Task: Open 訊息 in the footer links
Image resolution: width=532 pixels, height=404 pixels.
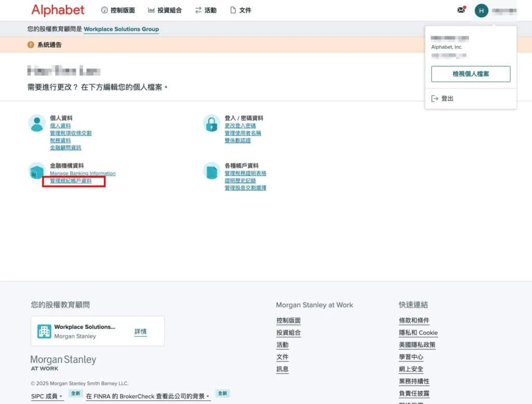Action: coord(282,369)
